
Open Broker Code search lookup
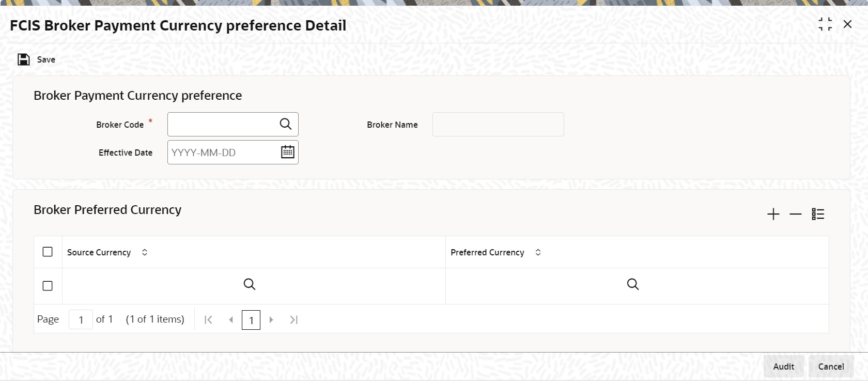click(x=286, y=124)
